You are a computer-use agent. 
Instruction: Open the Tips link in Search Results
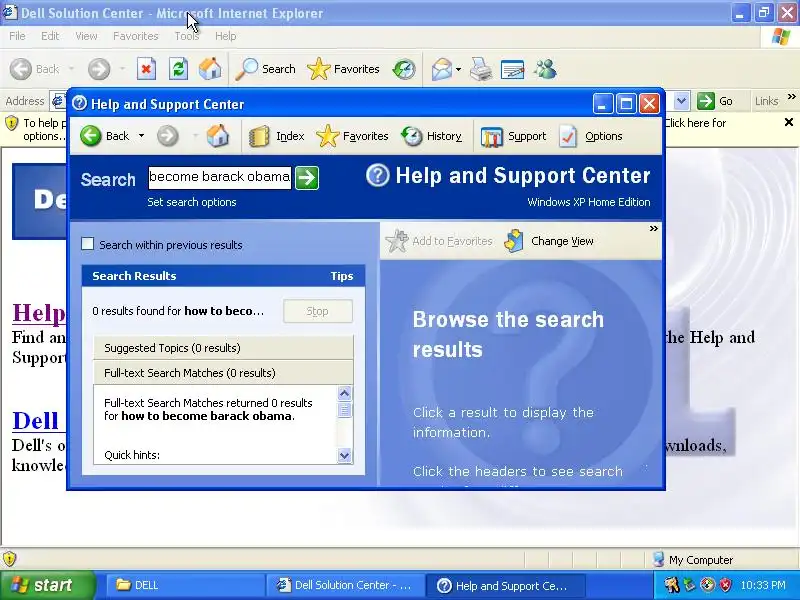coord(341,276)
